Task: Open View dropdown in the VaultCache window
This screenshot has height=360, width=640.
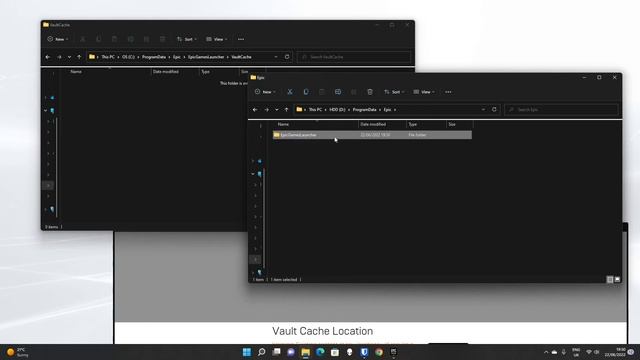Action: (217, 39)
